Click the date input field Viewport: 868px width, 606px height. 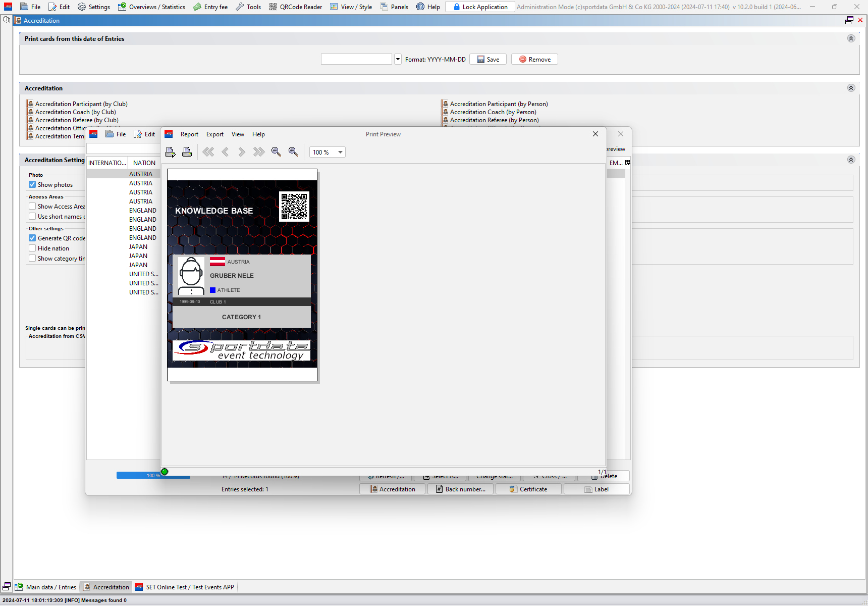tap(356, 59)
